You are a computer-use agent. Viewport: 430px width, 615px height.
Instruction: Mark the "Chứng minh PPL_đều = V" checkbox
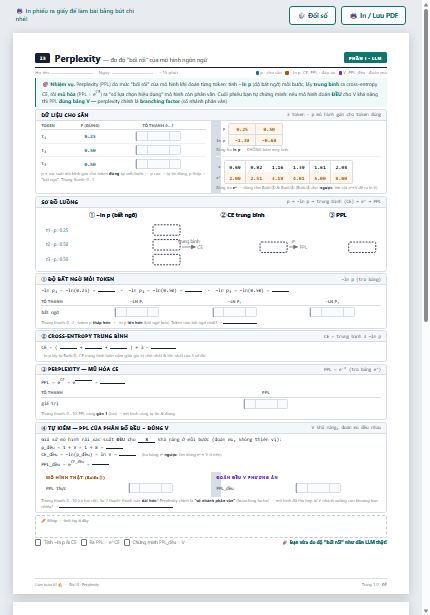click(x=127, y=542)
